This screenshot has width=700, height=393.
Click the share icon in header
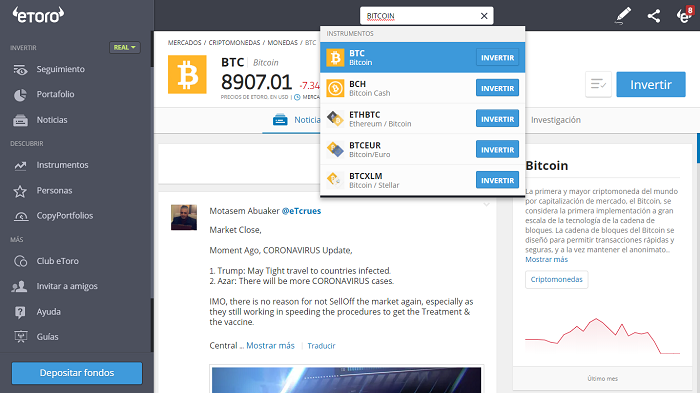(x=654, y=16)
